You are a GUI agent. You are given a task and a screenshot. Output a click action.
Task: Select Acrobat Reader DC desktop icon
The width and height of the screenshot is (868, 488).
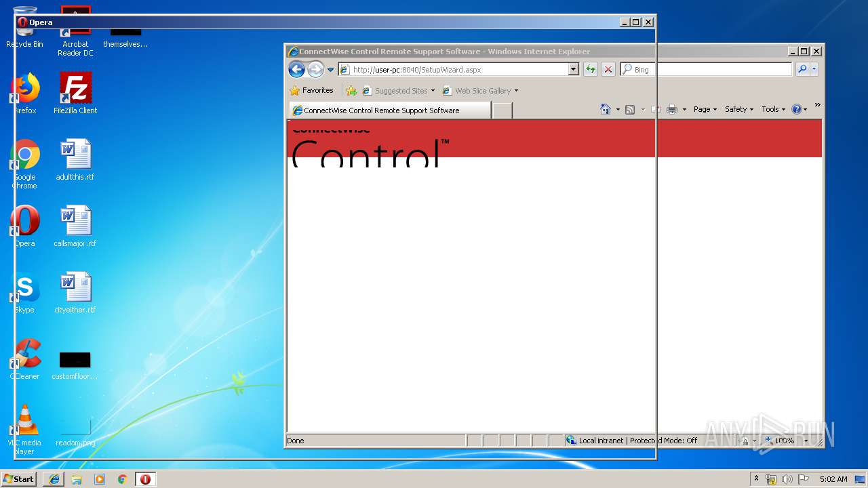pyautogui.click(x=75, y=31)
